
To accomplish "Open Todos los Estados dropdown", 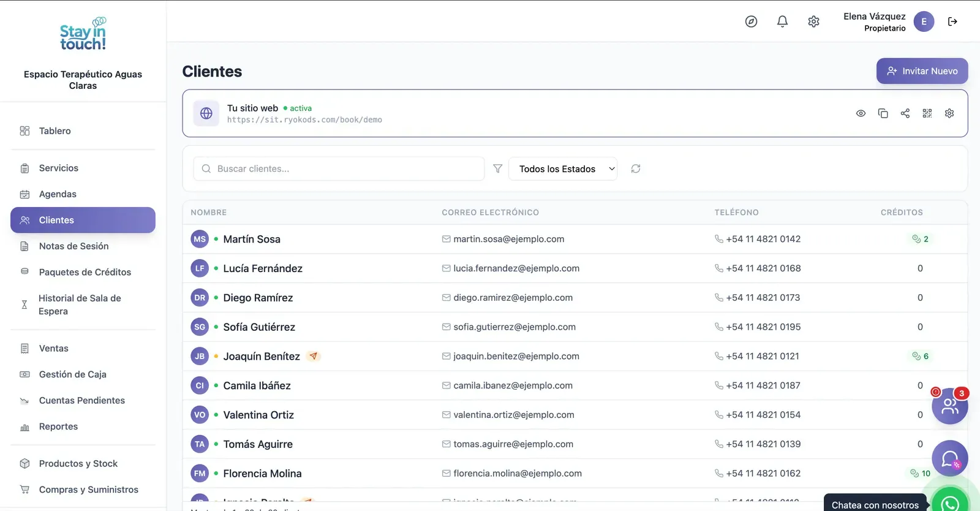I will tap(563, 168).
